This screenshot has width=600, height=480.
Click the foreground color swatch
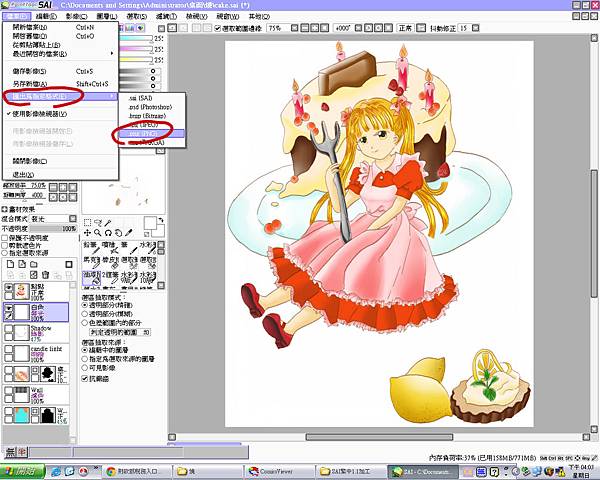[150, 224]
